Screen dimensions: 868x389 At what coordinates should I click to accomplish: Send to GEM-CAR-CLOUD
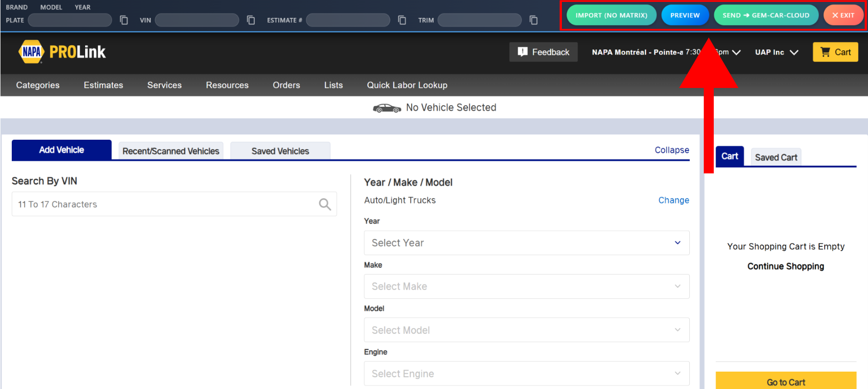[x=766, y=16]
